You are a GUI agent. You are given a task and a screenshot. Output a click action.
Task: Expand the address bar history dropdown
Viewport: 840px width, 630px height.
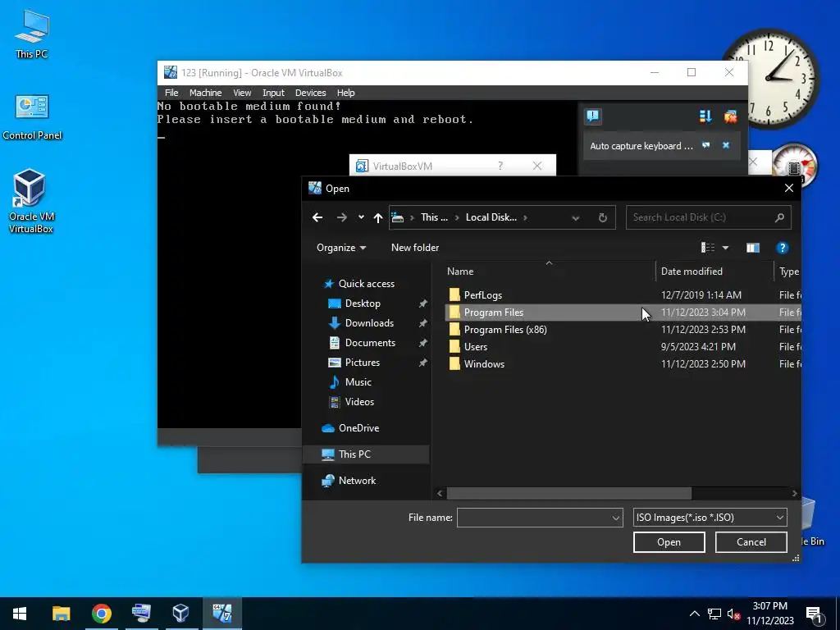pyautogui.click(x=575, y=218)
